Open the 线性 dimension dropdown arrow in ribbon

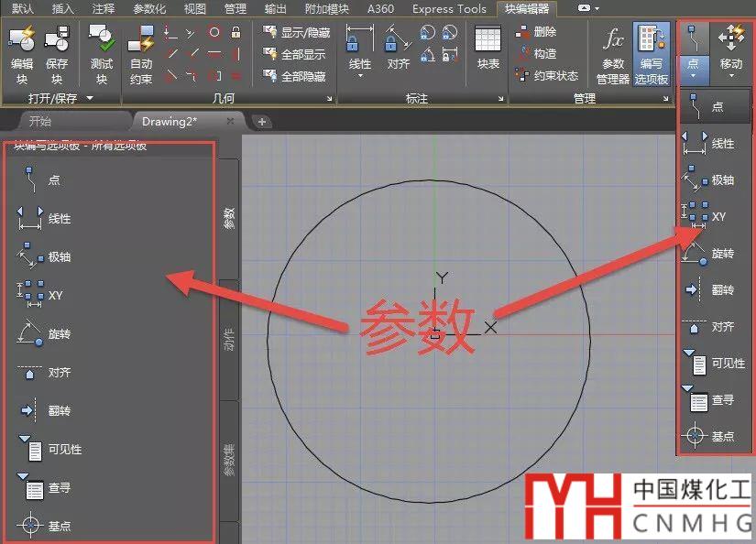[x=360, y=76]
